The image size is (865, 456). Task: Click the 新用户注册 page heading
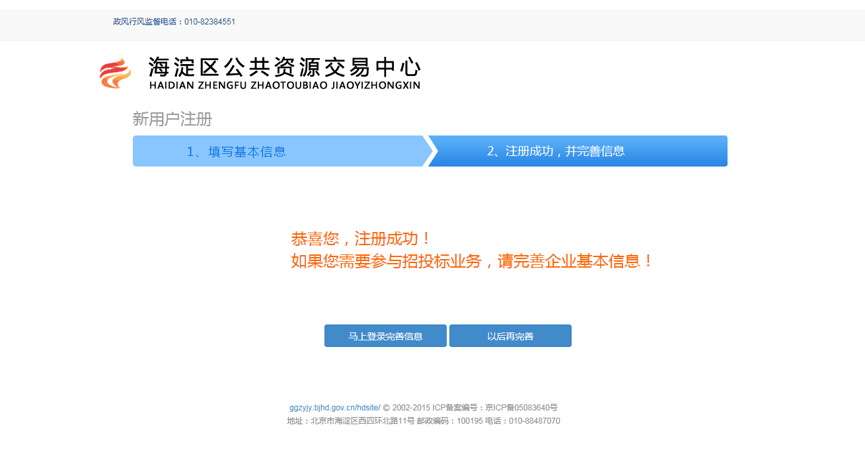point(172,119)
